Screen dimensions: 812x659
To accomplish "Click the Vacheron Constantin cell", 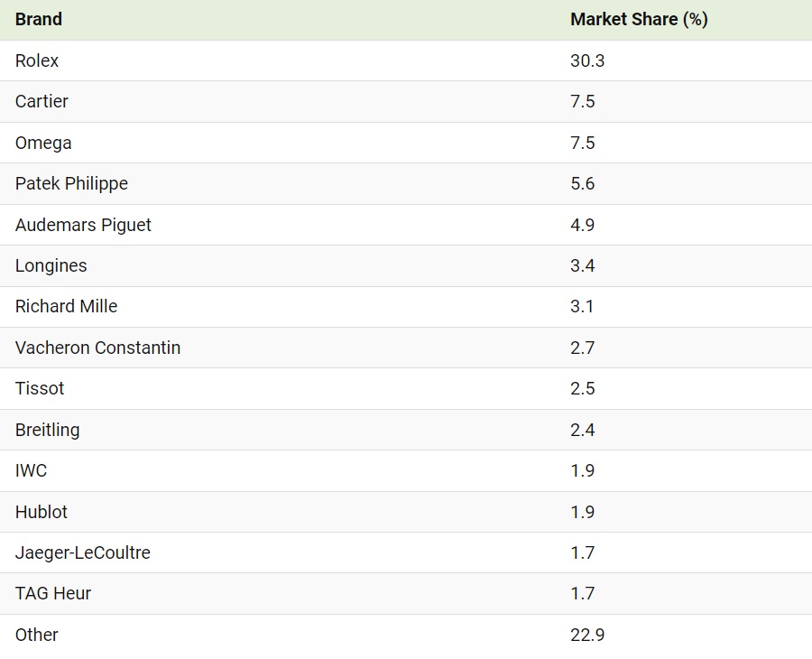I will coord(97,348).
